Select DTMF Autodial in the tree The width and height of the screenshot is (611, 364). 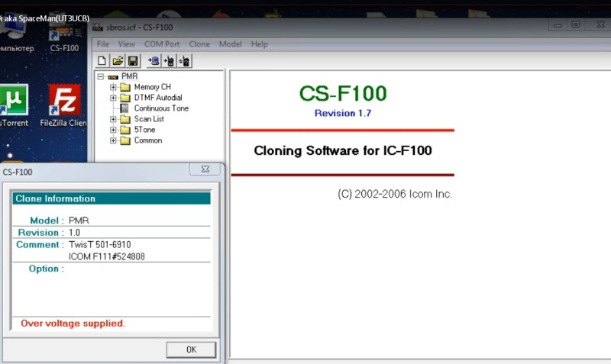tap(158, 98)
